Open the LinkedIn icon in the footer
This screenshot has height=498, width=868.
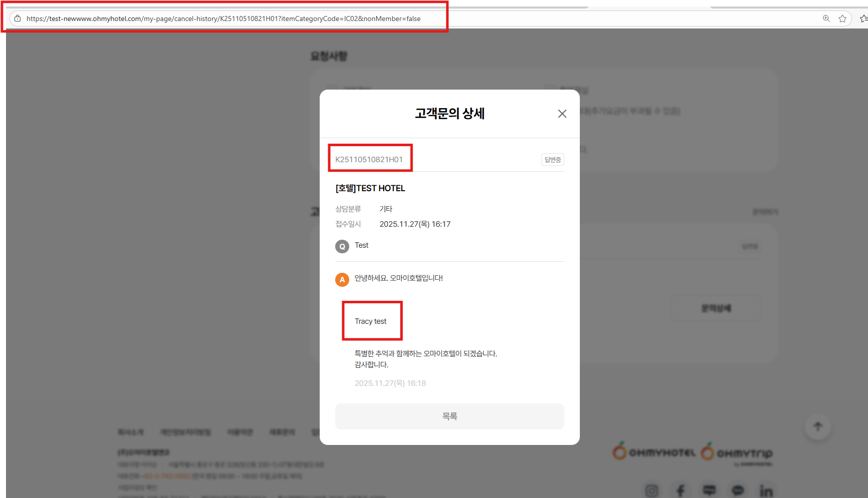(766, 490)
